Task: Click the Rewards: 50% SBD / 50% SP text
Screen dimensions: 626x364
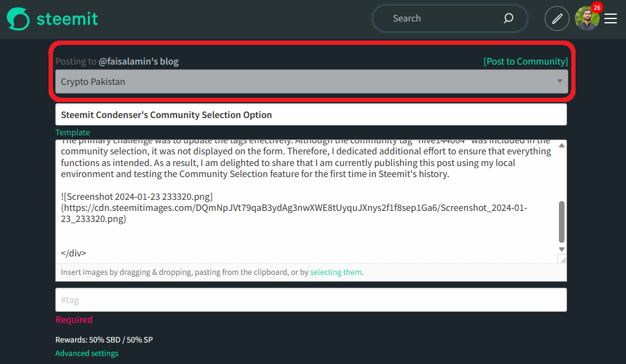Action: pyautogui.click(x=104, y=339)
